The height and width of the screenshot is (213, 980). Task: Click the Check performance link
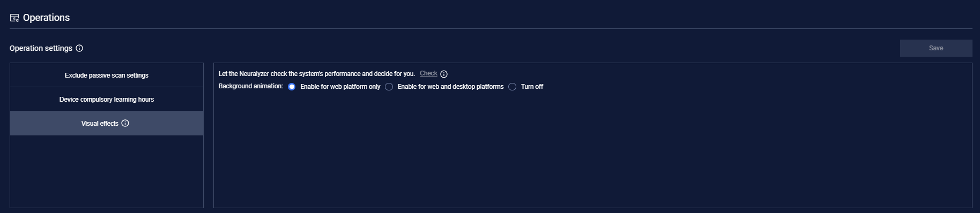[428, 73]
